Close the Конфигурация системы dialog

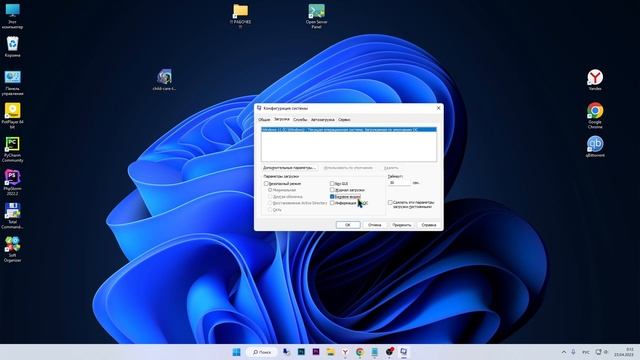(x=438, y=108)
